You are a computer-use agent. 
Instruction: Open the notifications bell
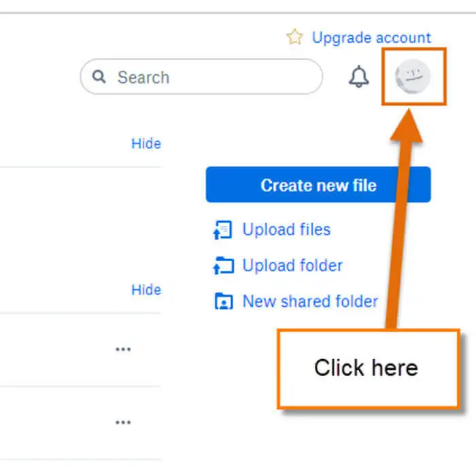tap(359, 77)
